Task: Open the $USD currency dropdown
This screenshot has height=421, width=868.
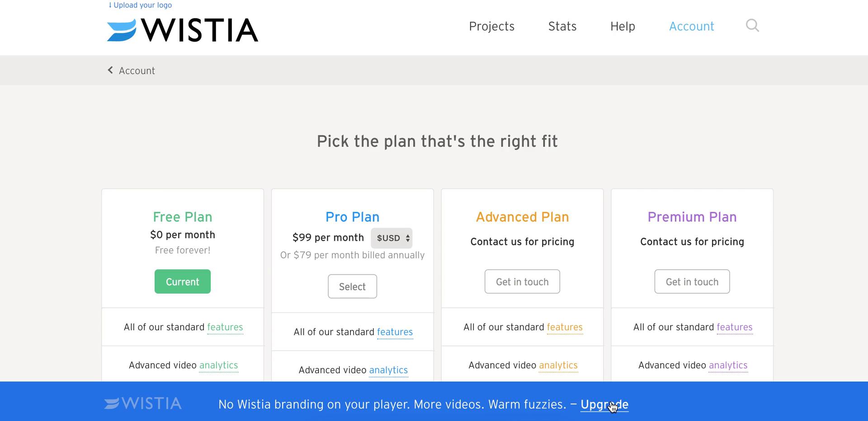Action: (392, 238)
